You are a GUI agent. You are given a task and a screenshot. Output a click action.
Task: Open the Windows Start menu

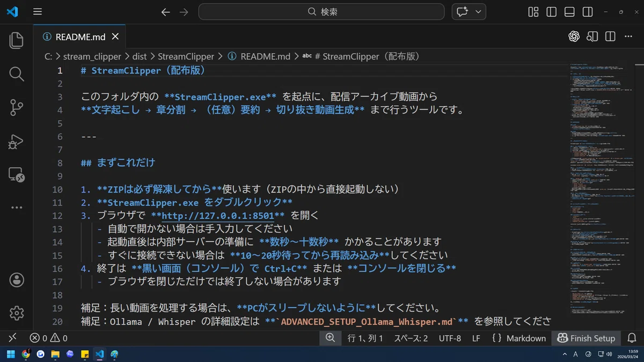(x=11, y=354)
